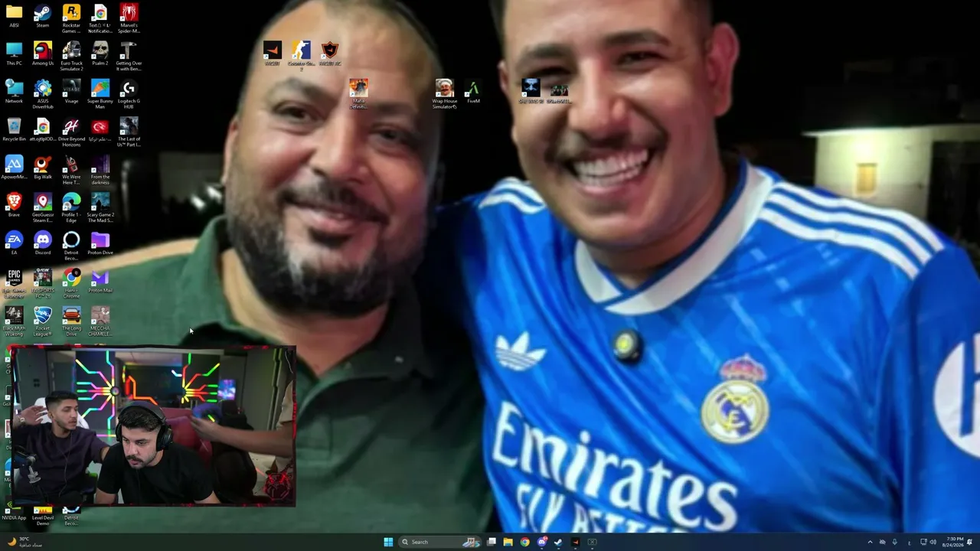Select the EA SPORTS FC 26 shortcut
The height and width of the screenshot is (551, 980).
click(43, 282)
